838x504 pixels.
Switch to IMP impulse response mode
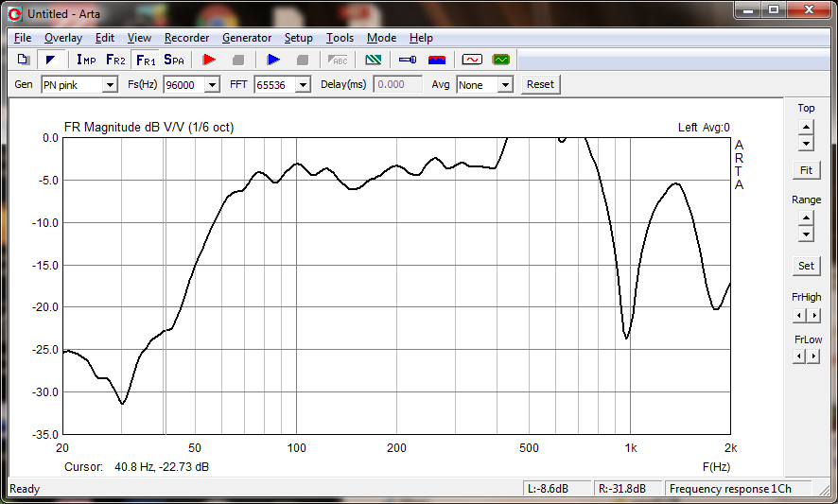pyautogui.click(x=86, y=60)
